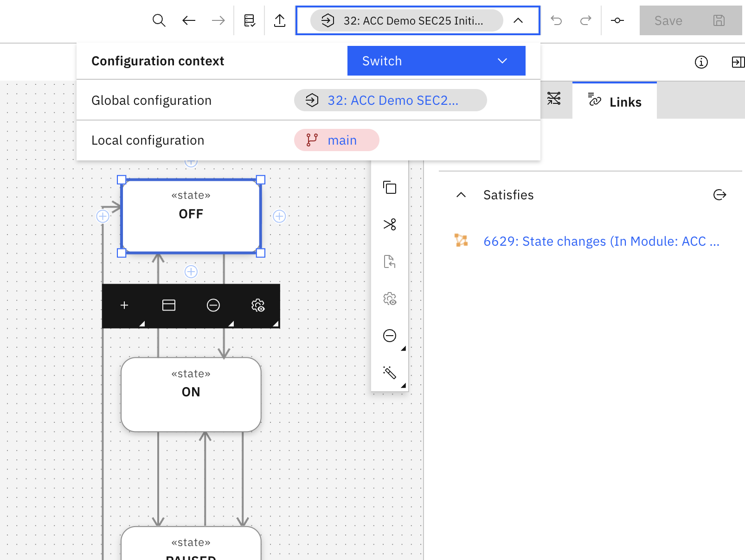
Task: Switch to the Links tab
Action: tap(615, 102)
